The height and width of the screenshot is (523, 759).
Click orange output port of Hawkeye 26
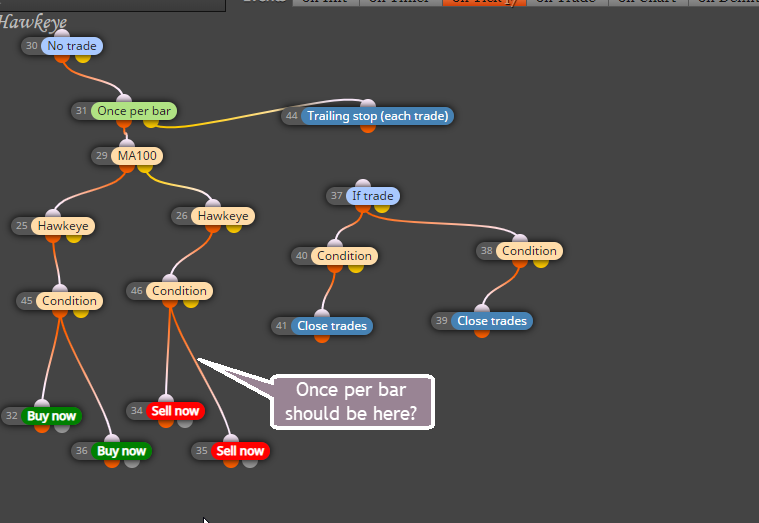coord(213,228)
